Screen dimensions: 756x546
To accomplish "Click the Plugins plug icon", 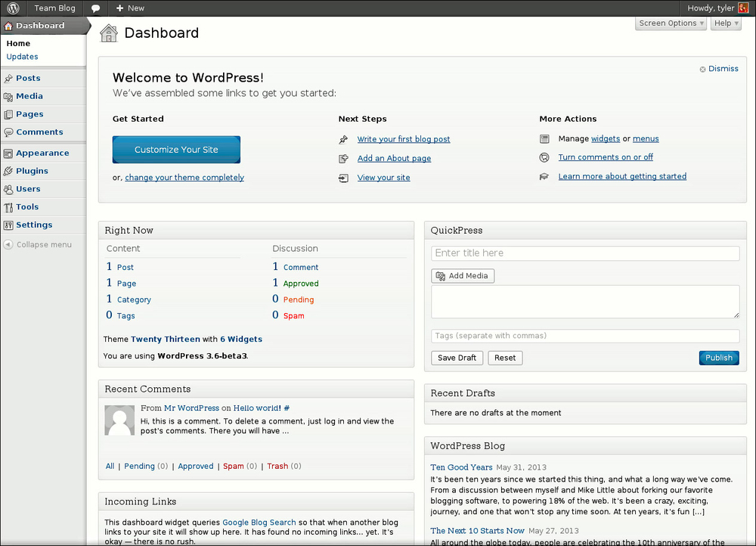I will pos(8,171).
